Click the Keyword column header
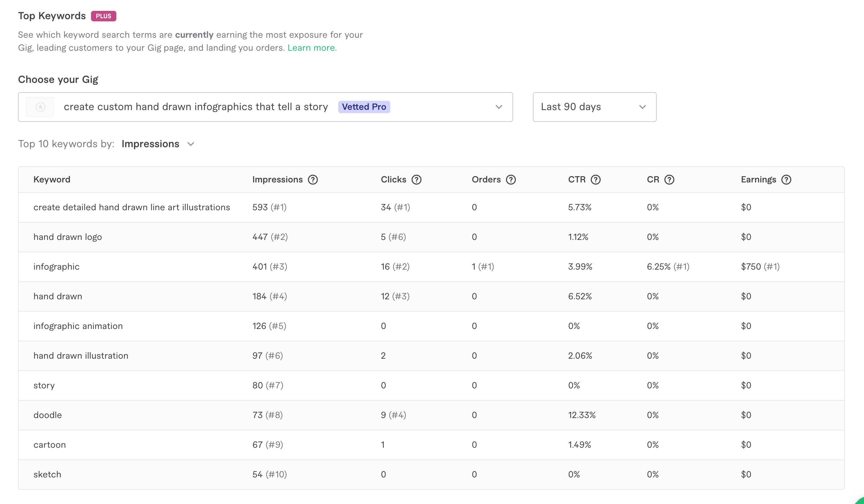 (x=52, y=180)
